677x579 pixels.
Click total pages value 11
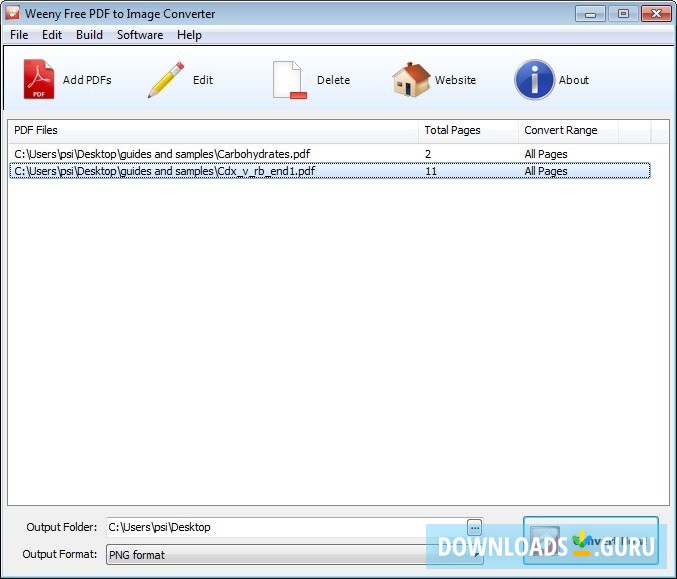(431, 171)
